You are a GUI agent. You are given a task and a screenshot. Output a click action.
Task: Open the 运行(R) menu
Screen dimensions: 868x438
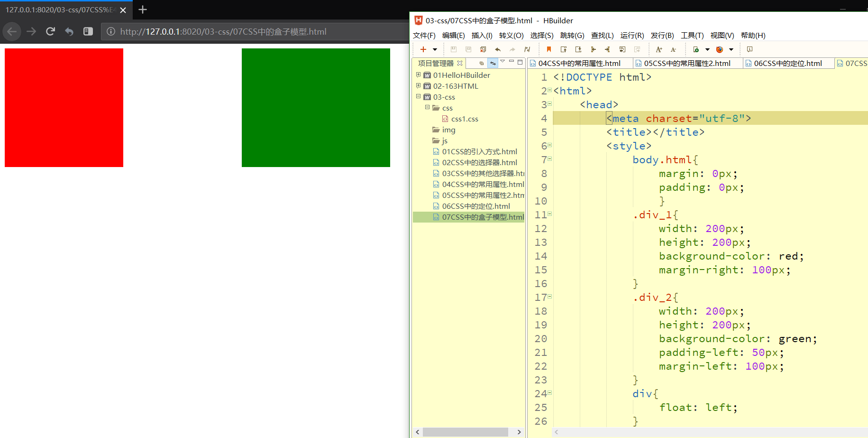pyautogui.click(x=632, y=36)
